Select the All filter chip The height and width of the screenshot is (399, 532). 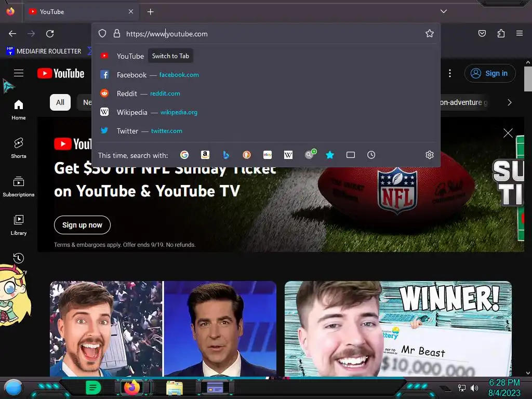coord(60,102)
